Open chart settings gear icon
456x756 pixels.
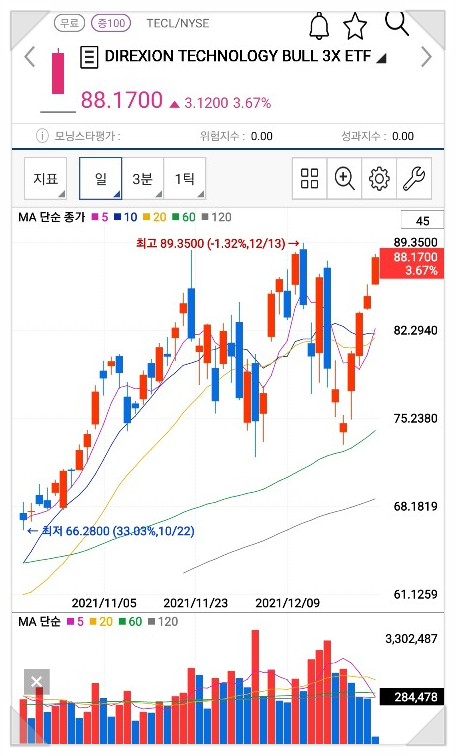pyautogui.click(x=379, y=178)
